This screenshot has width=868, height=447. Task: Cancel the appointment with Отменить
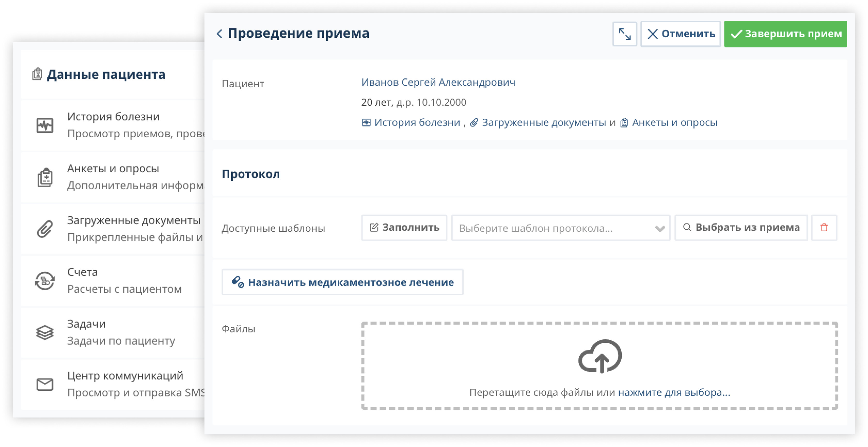tap(680, 34)
